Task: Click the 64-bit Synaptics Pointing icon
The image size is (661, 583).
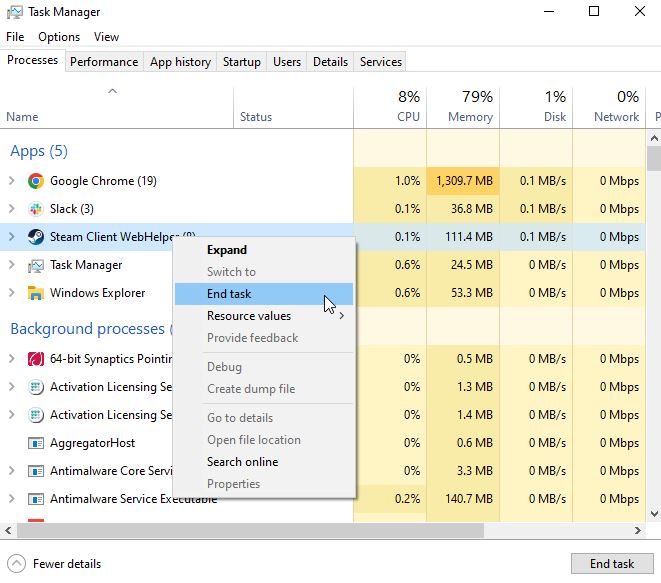Action: (36, 359)
